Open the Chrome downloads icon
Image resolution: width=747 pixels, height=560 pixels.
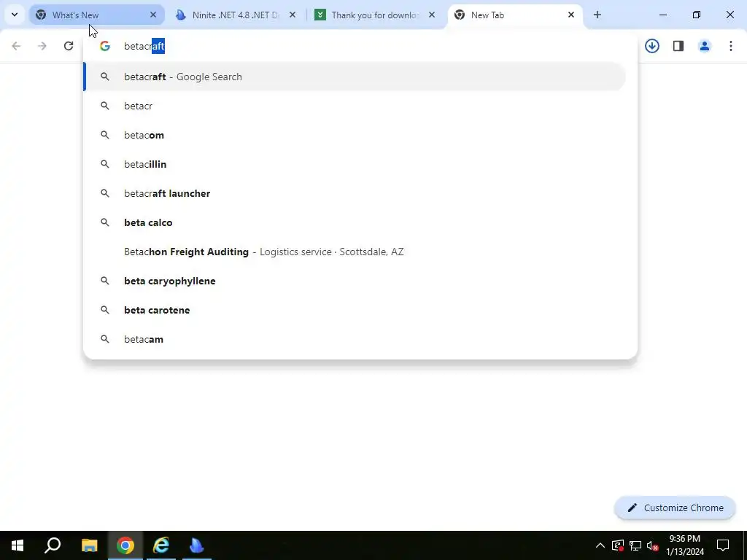pos(652,46)
